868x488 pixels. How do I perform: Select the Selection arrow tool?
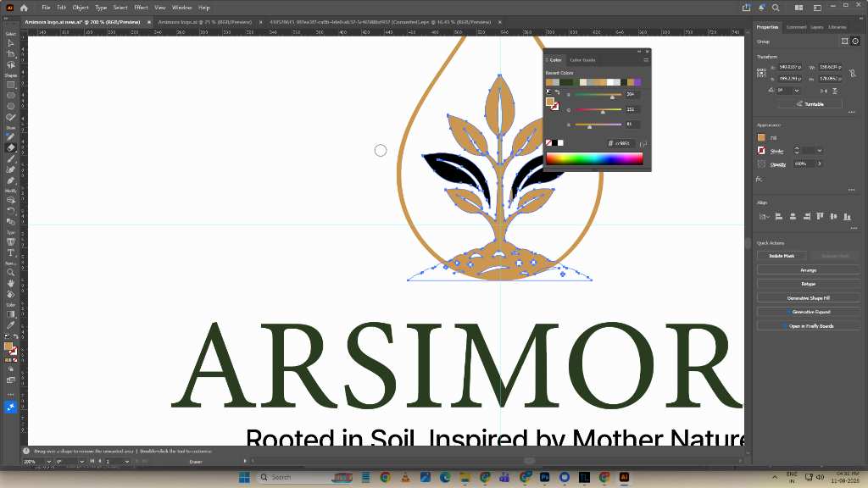pos(10,43)
